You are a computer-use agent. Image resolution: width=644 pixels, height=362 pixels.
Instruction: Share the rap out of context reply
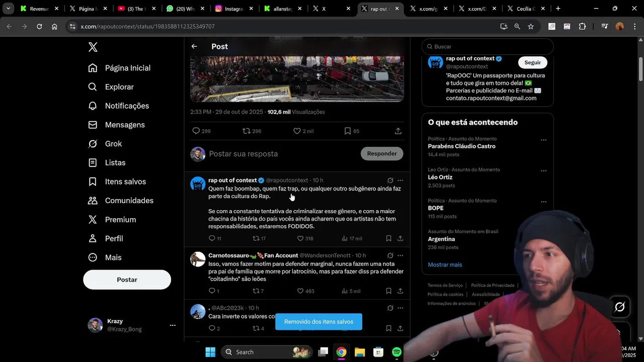pos(400,238)
